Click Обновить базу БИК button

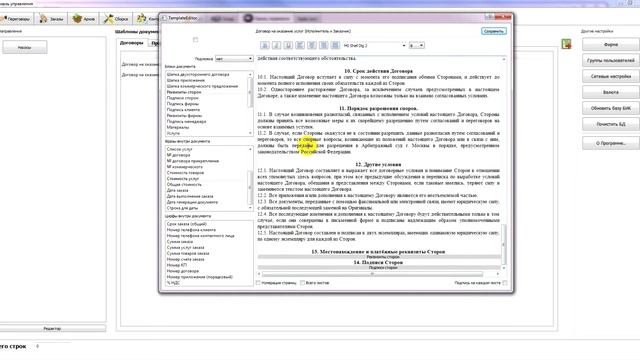[611, 108]
